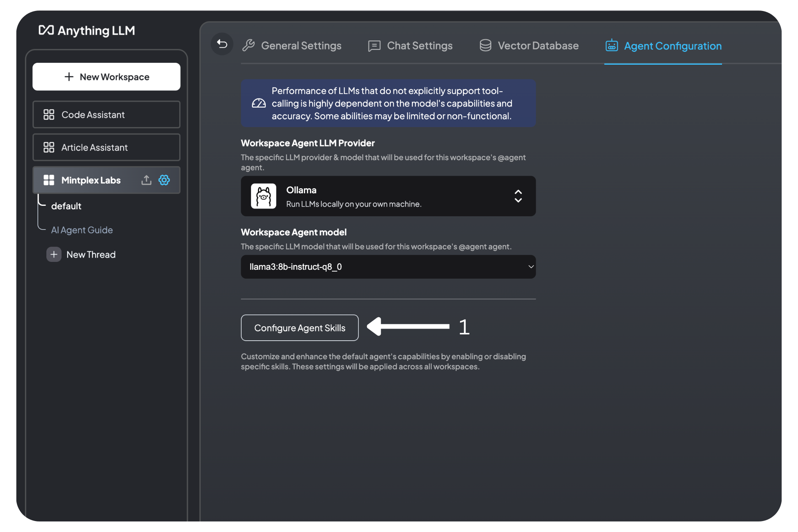Click the New Workspace button

[x=108, y=76]
